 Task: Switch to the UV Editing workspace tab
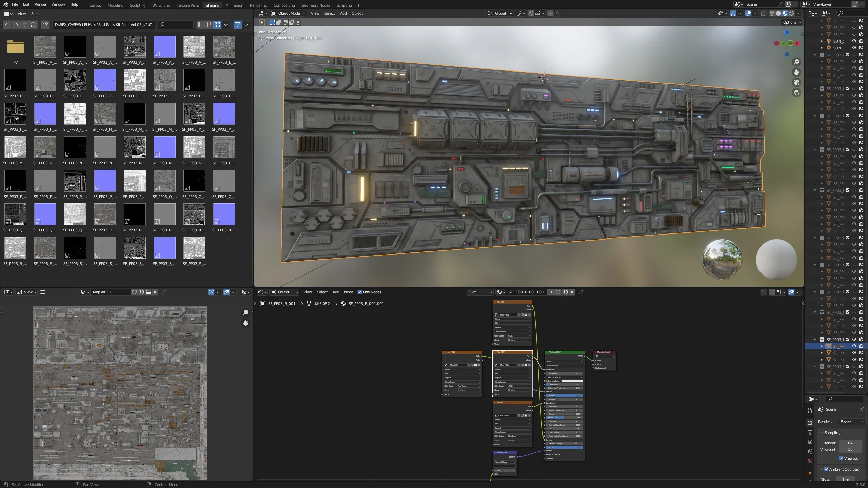161,5
